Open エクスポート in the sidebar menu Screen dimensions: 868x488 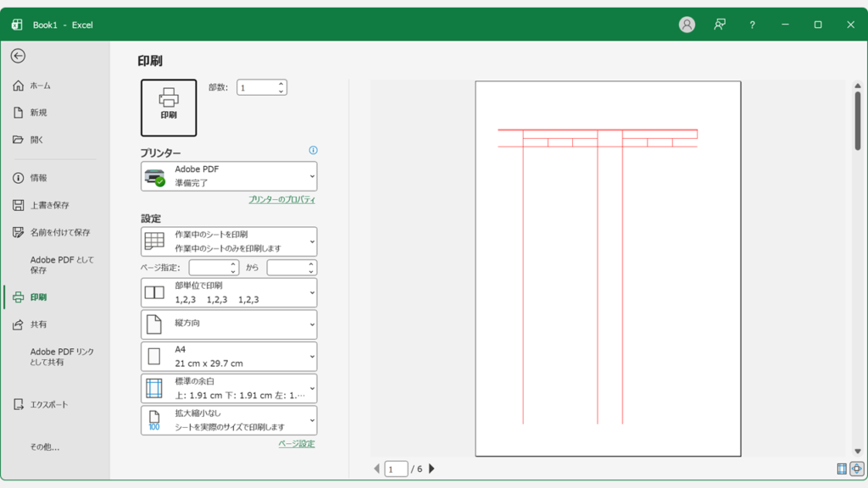pos(49,405)
